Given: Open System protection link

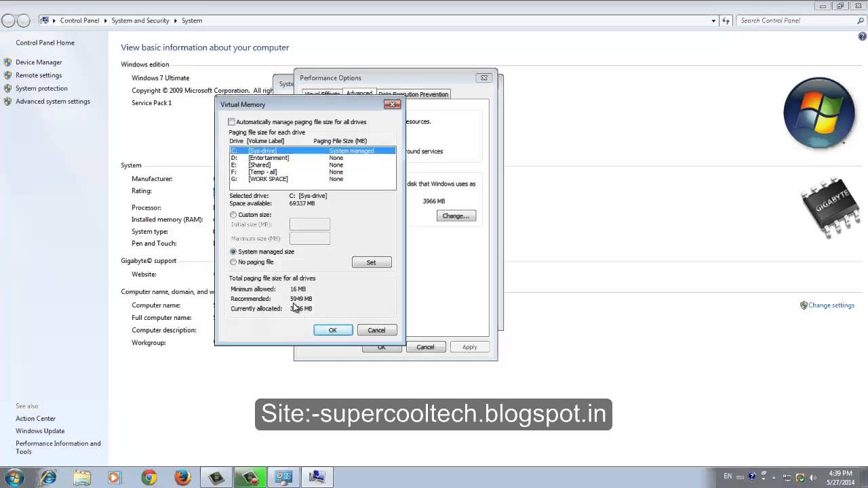Looking at the screenshot, I should [41, 88].
